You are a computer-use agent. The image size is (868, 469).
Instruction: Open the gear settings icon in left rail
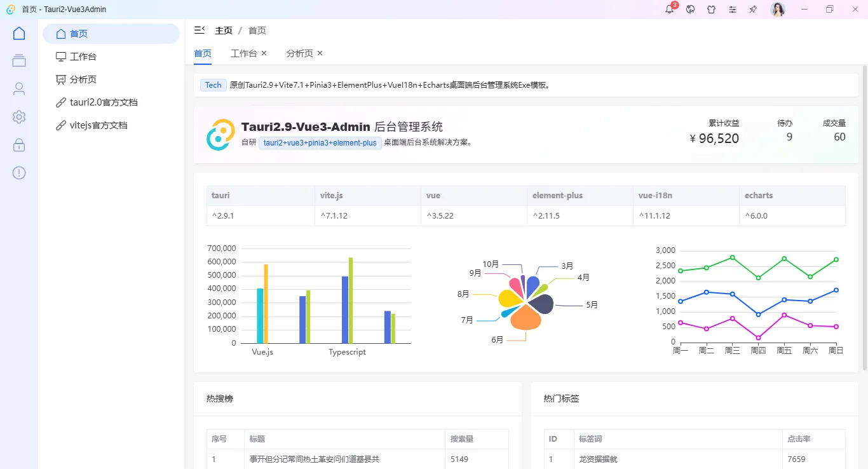[18, 117]
